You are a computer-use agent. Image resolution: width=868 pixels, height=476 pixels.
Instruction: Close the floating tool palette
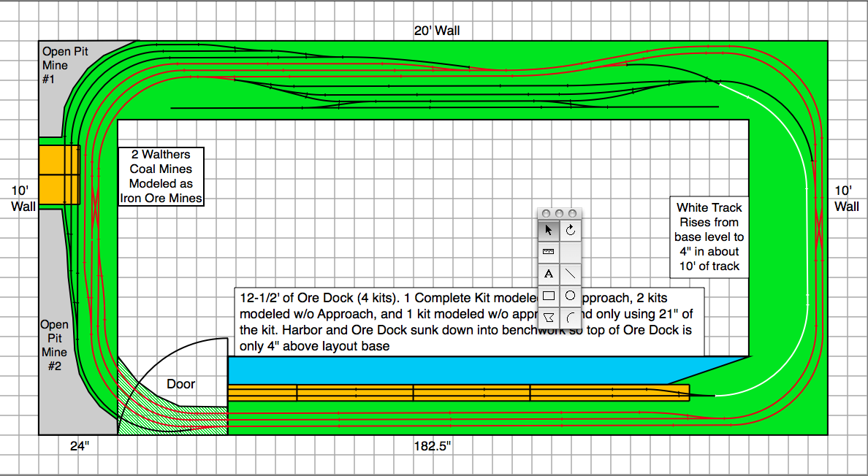point(546,213)
